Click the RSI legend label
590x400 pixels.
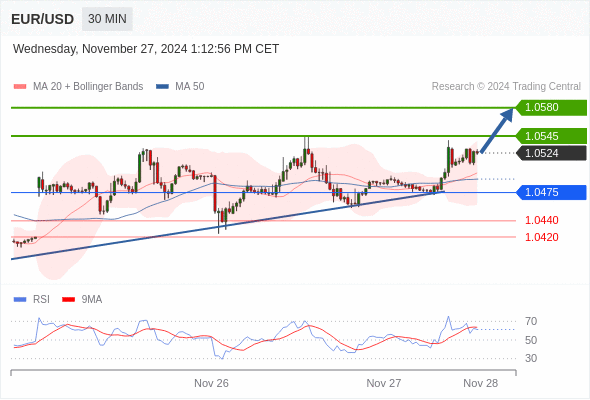41,300
